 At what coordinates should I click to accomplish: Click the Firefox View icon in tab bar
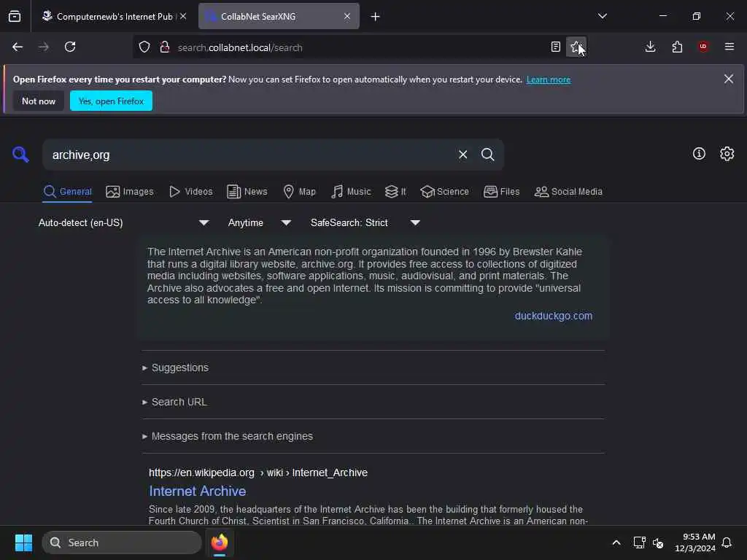coord(15,17)
